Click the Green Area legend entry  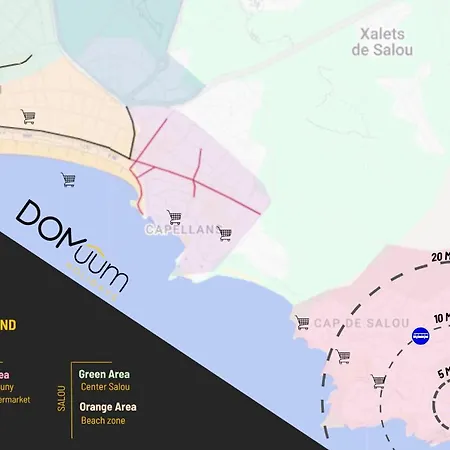104,374
